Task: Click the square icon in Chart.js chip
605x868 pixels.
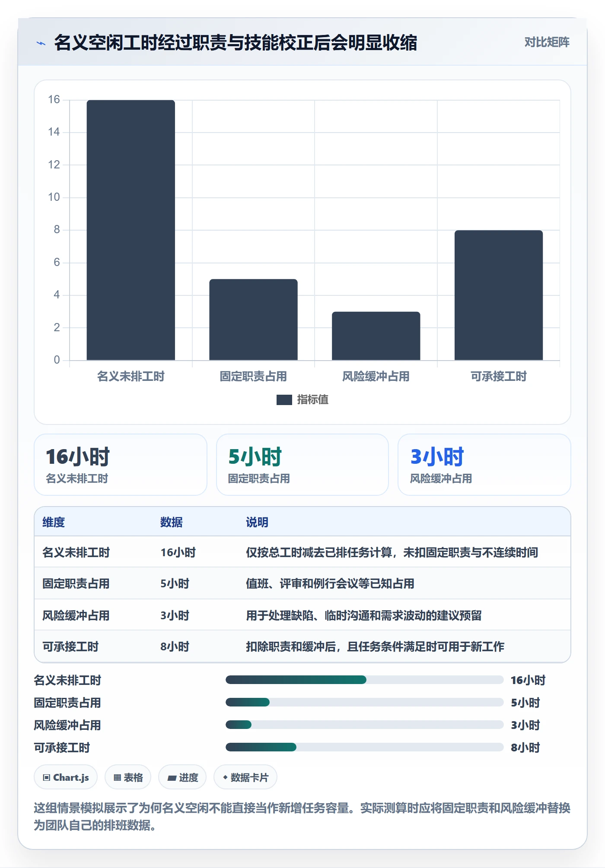Action: [x=47, y=778]
